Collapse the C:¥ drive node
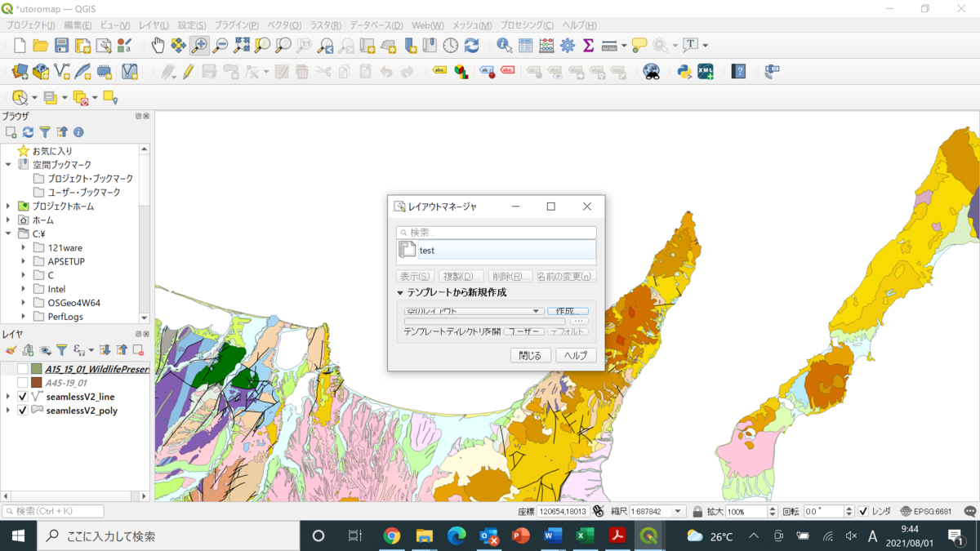 (x=8, y=233)
